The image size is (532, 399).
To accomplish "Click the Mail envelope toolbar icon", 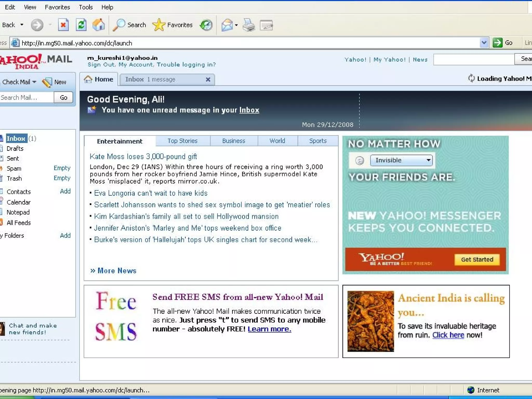I will [x=227, y=25].
